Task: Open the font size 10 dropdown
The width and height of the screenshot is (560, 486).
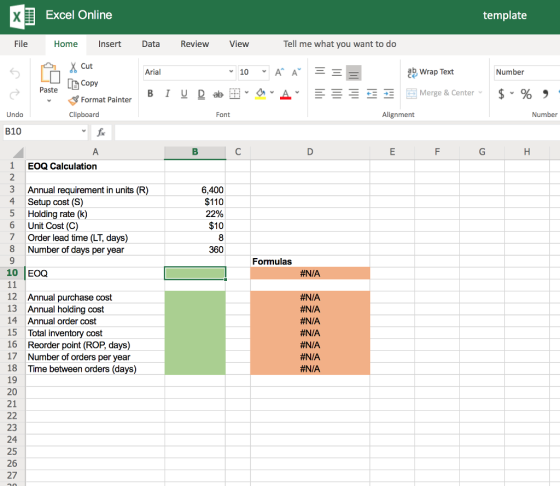Action: 264,71
